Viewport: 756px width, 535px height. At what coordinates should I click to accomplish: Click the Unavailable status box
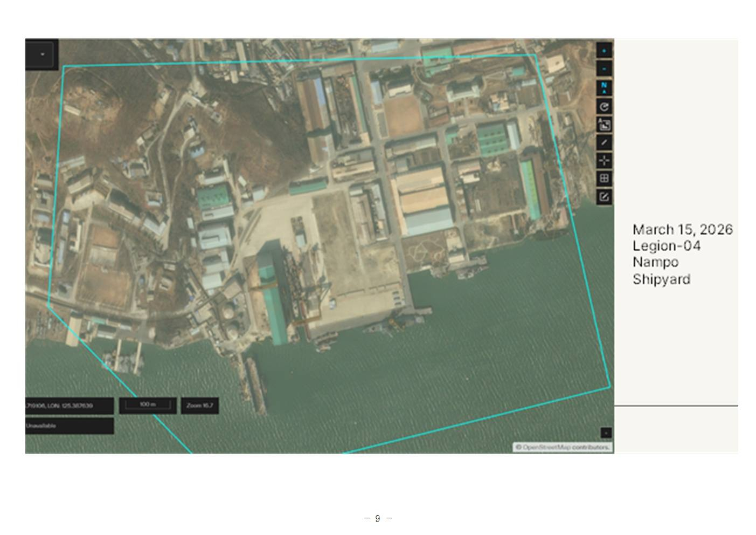point(70,426)
